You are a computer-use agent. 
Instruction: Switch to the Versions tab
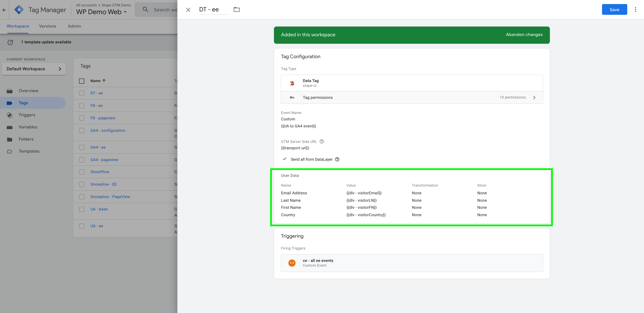click(x=47, y=26)
